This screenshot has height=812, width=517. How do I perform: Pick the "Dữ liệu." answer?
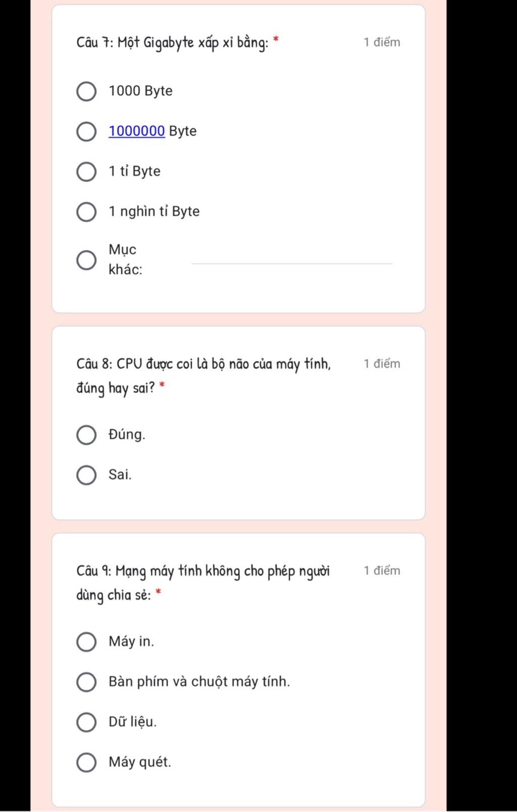click(x=86, y=722)
